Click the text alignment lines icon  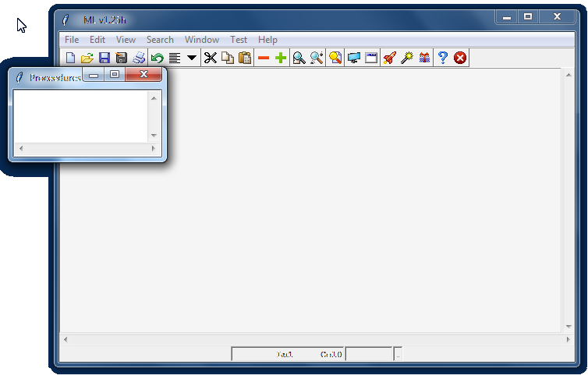tap(175, 58)
